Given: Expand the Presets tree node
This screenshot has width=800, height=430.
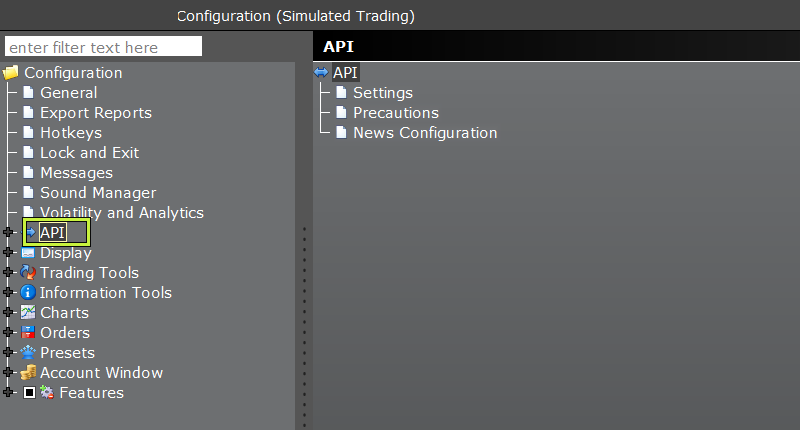Looking at the screenshot, I should pos(8,352).
